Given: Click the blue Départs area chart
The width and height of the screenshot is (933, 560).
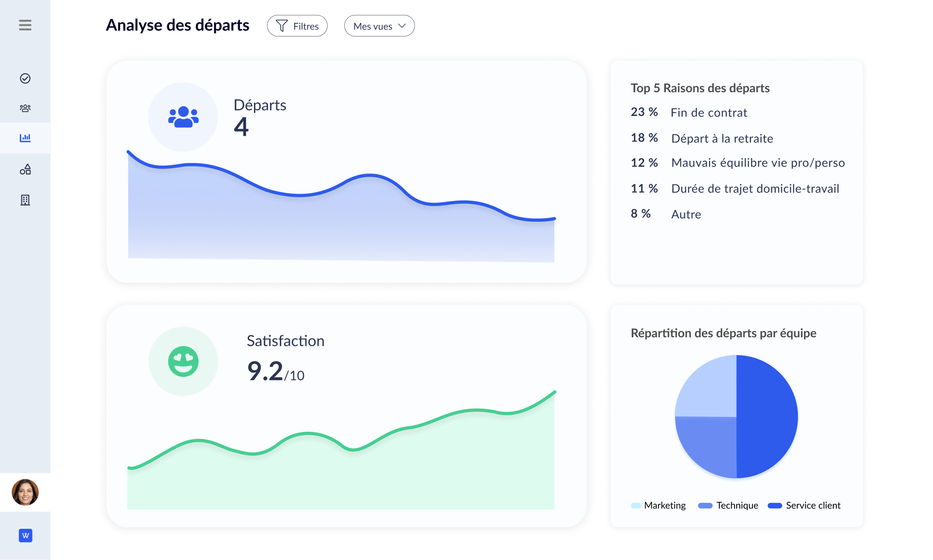Looking at the screenshot, I should 341,220.
